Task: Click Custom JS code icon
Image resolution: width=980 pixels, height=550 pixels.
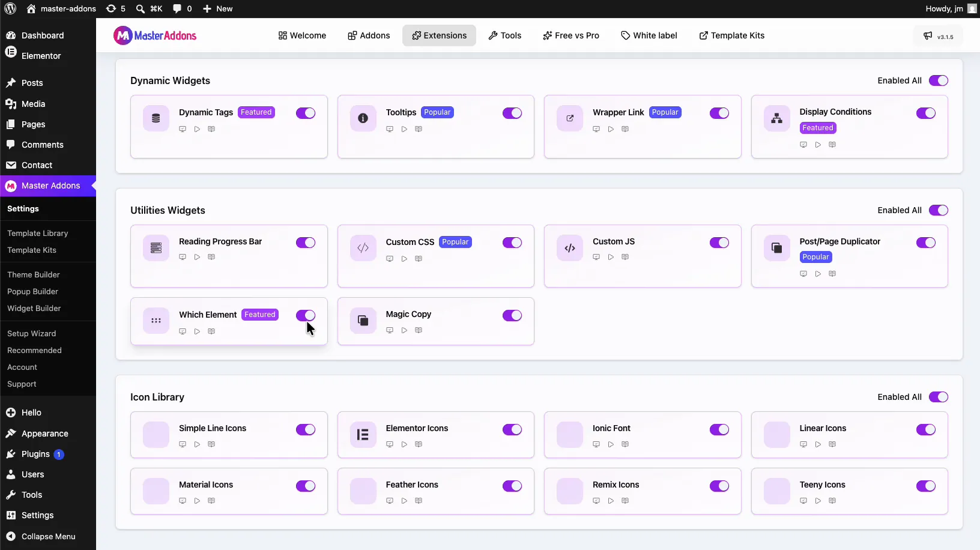Action: coord(570,248)
